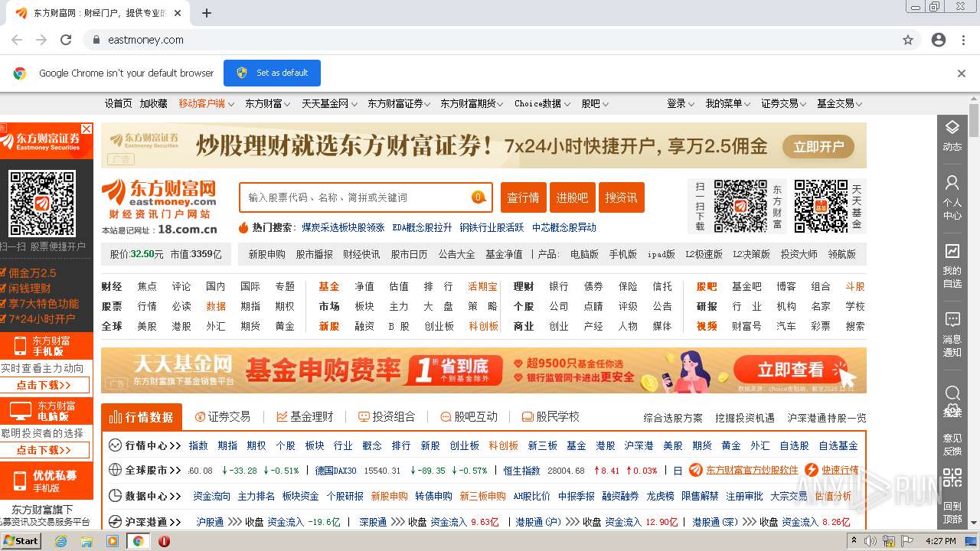Open 动态 icon in right sidebar

(x=952, y=135)
